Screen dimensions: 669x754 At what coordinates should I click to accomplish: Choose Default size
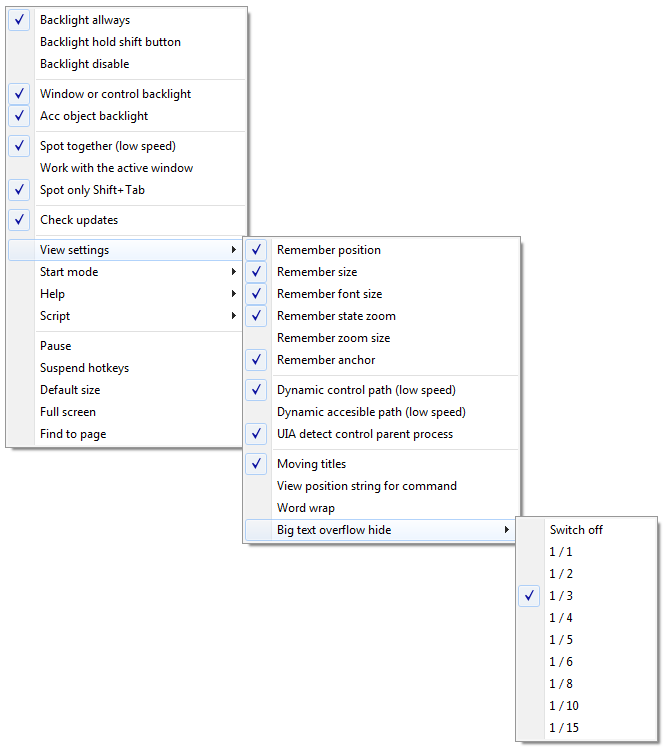click(x=127, y=390)
